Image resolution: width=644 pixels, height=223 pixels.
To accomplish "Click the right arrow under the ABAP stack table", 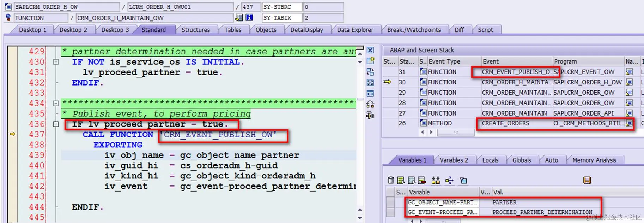I will (x=431, y=132).
